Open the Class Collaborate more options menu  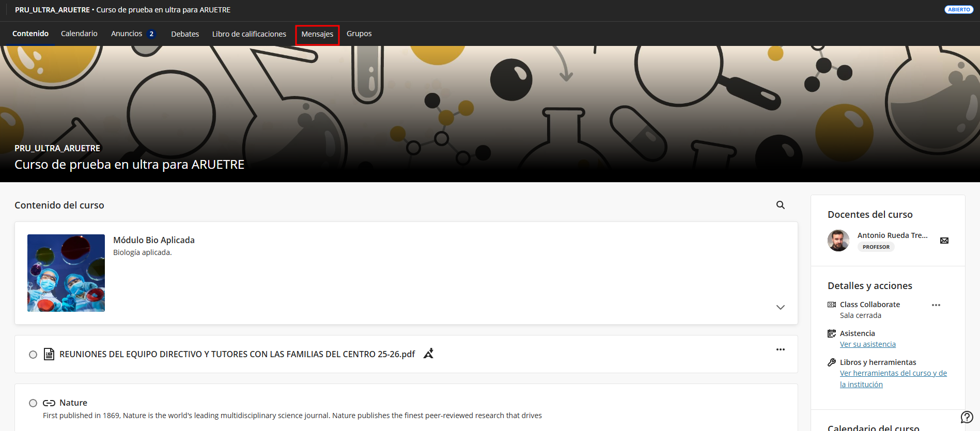(936, 305)
